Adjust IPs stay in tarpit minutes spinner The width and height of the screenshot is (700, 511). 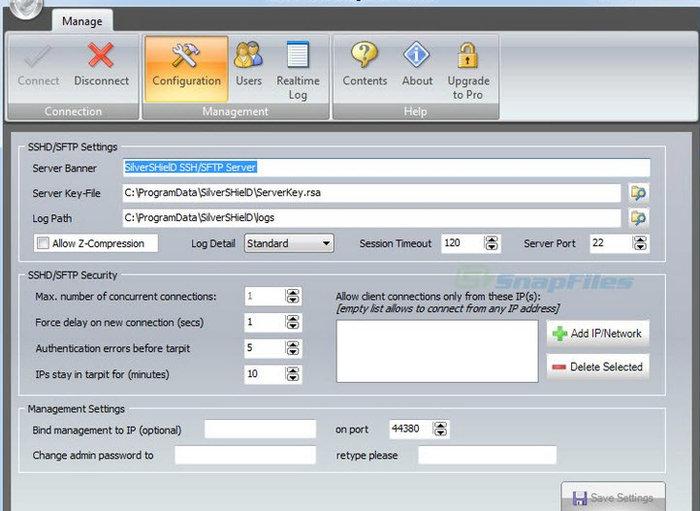point(292,374)
